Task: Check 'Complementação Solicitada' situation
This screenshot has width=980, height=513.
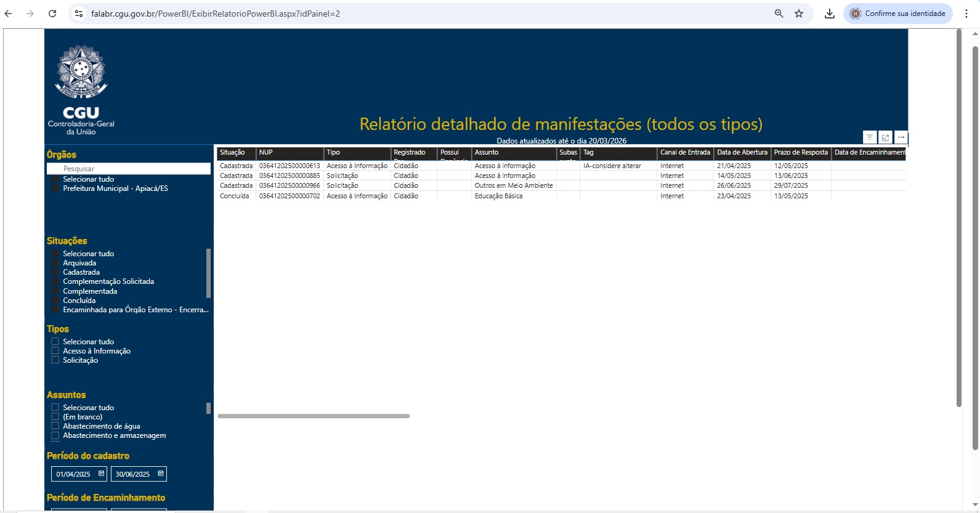Action: click(55, 281)
